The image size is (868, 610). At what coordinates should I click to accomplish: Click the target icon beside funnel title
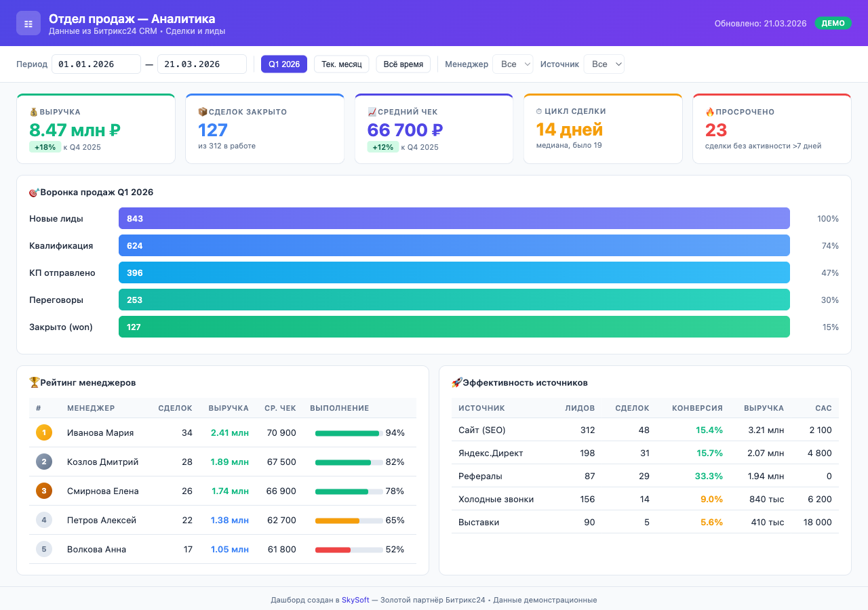click(34, 192)
